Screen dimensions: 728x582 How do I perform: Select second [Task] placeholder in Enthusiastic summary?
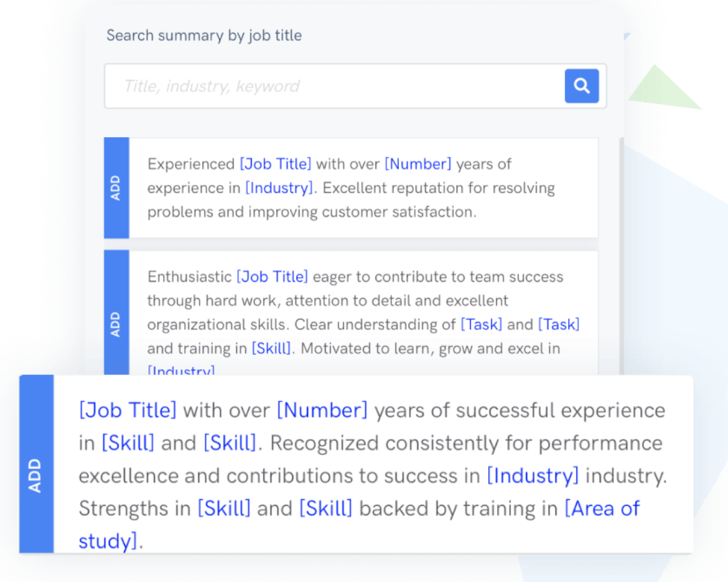pos(559,325)
